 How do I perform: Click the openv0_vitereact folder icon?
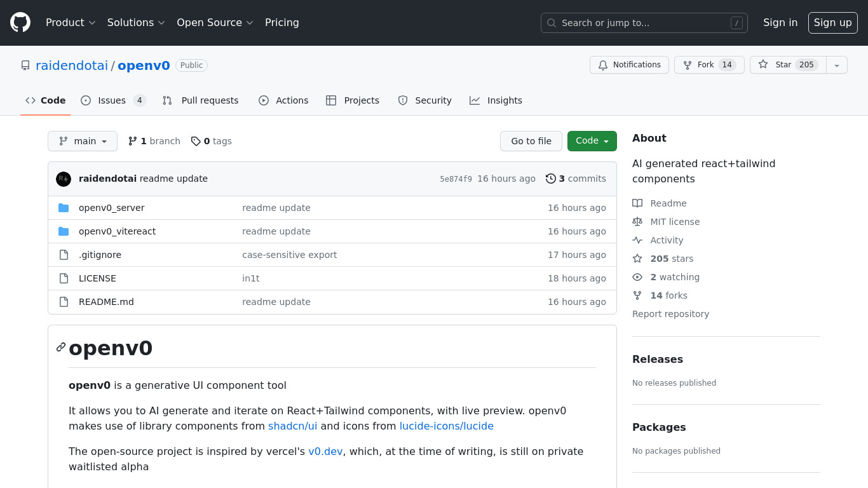(x=64, y=231)
